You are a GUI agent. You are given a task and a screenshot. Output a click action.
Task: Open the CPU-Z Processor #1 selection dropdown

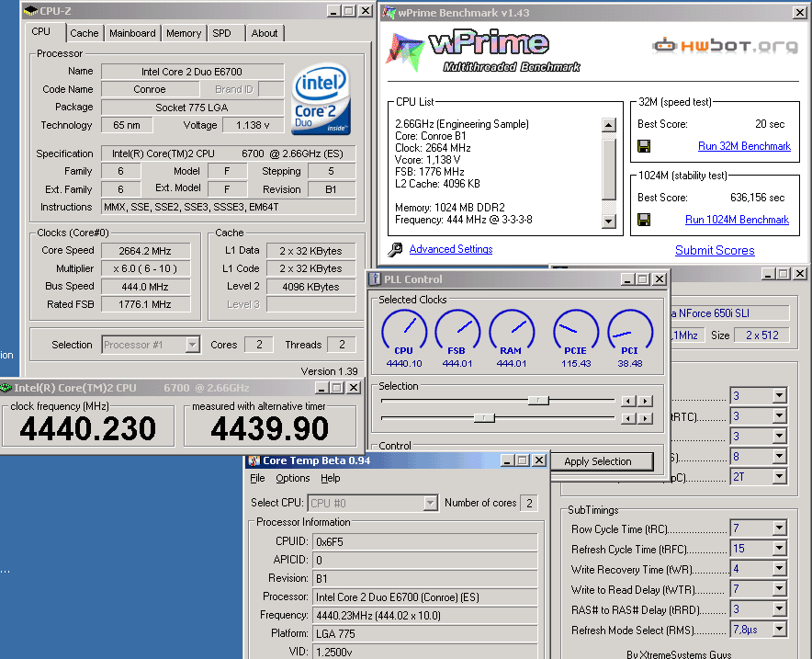(192, 345)
